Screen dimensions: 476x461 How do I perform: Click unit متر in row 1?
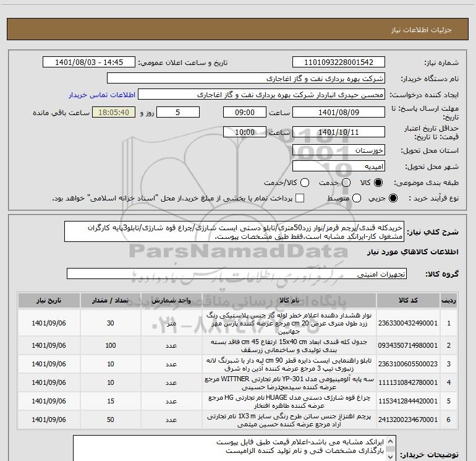click(171, 323)
